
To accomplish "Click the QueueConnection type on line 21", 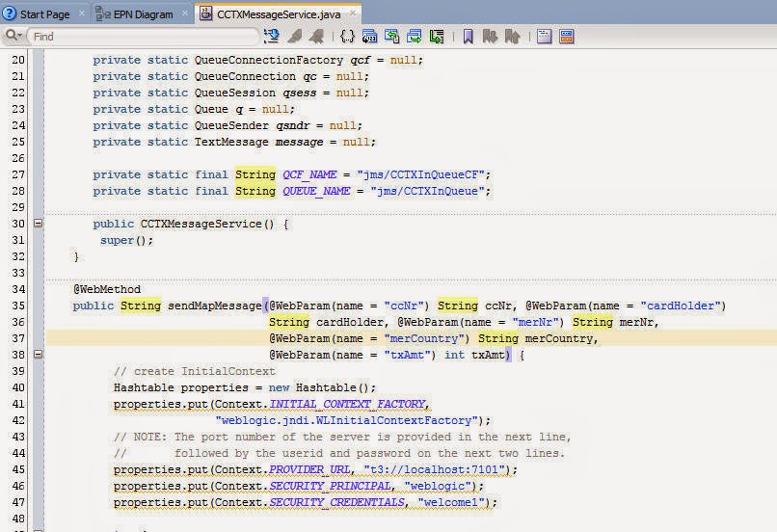I will click(245, 76).
